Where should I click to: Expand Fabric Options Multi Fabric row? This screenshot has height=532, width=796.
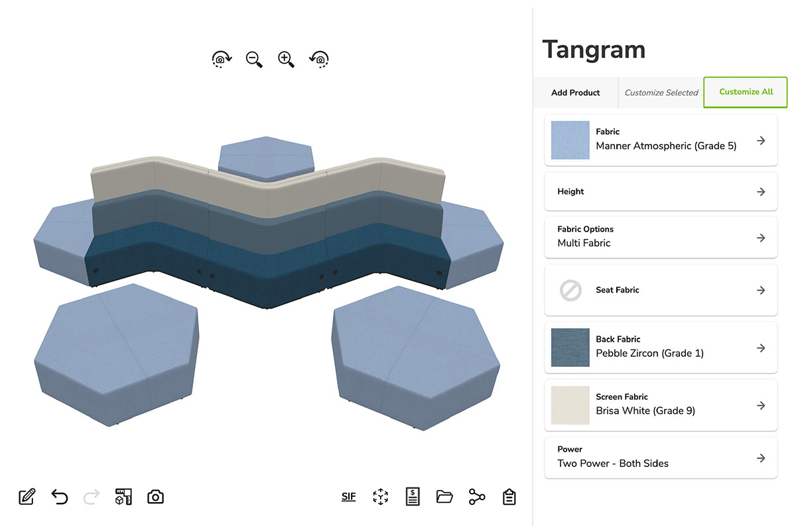[x=661, y=237]
